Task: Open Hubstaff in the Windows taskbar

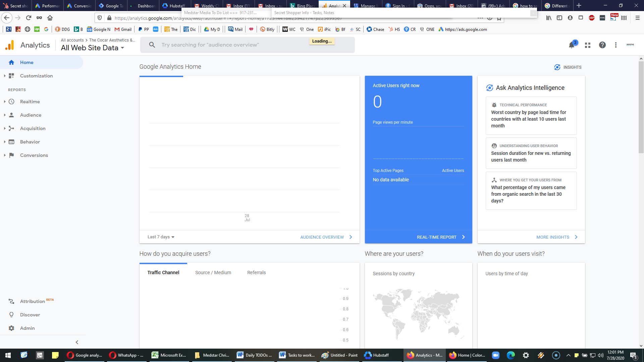Action: coord(377,355)
